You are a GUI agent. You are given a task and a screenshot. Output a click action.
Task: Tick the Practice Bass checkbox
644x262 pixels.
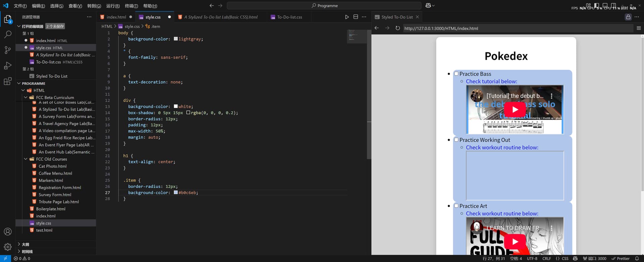(456, 74)
